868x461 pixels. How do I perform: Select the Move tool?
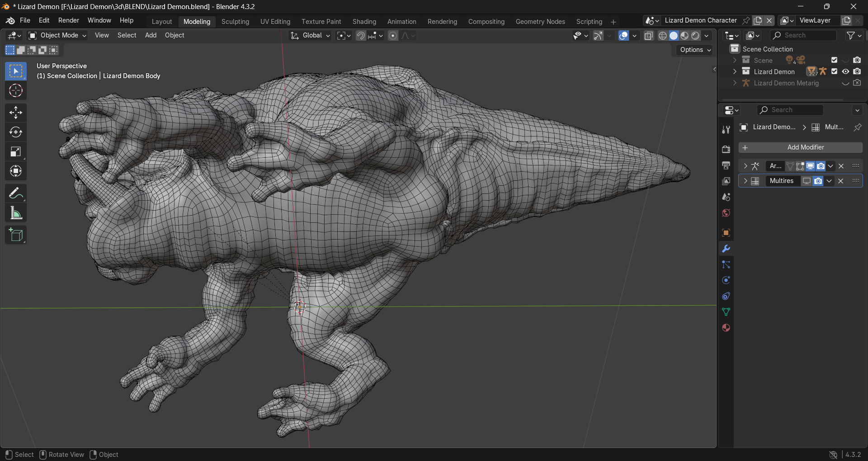[x=16, y=112]
